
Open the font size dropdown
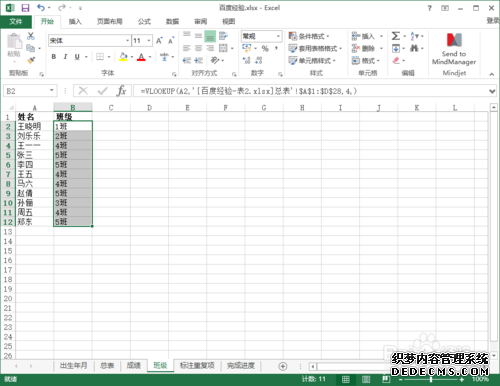click(149, 41)
